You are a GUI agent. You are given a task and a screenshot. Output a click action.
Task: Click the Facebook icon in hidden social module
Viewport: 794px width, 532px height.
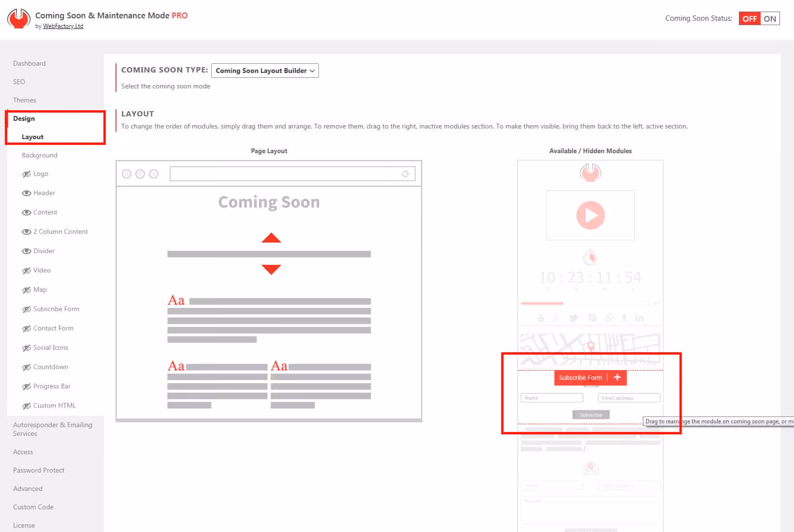[624, 318]
